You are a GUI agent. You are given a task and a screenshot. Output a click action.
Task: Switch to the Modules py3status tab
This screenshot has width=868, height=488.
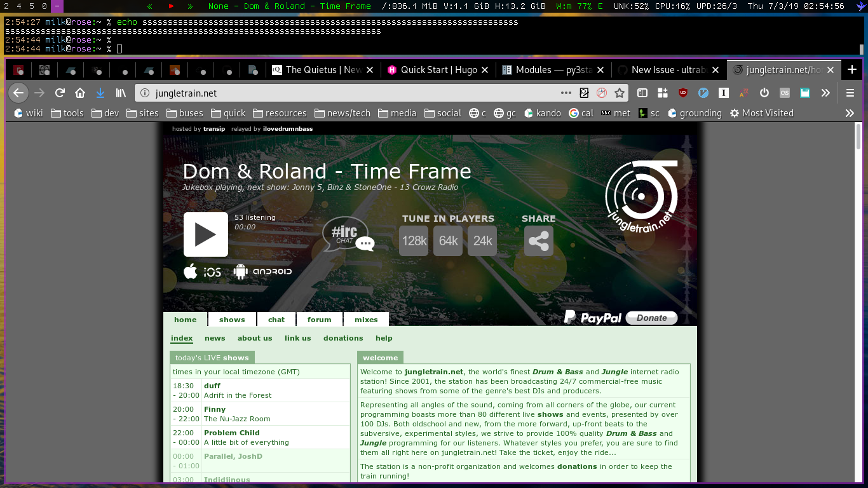(553, 70)
